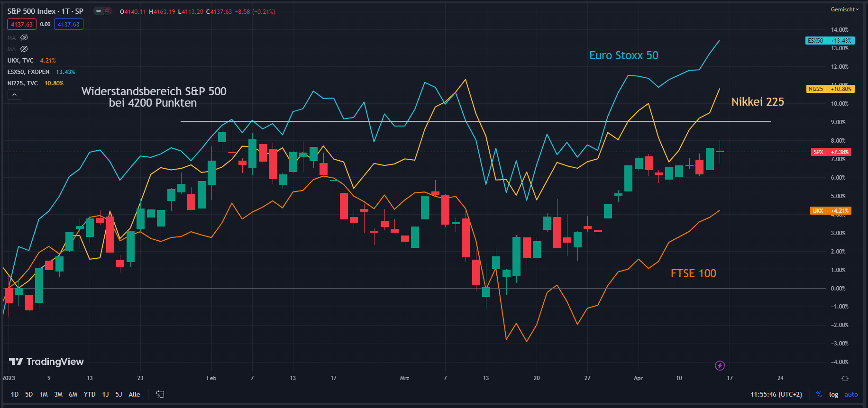Show the first hidden MA indicator

point(24,37)
